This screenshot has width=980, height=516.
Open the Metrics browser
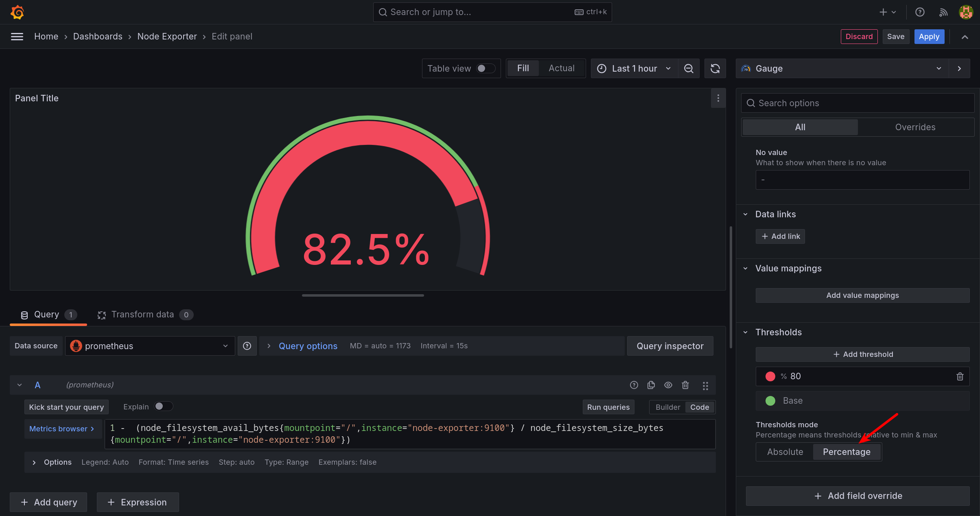(63, 429)
